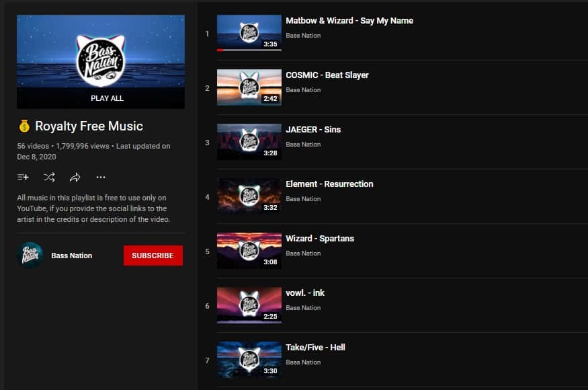Viewport: 588px width, 390px height.
Task: Click Bass Nation under Say My Name
Action: coord(303,36)
